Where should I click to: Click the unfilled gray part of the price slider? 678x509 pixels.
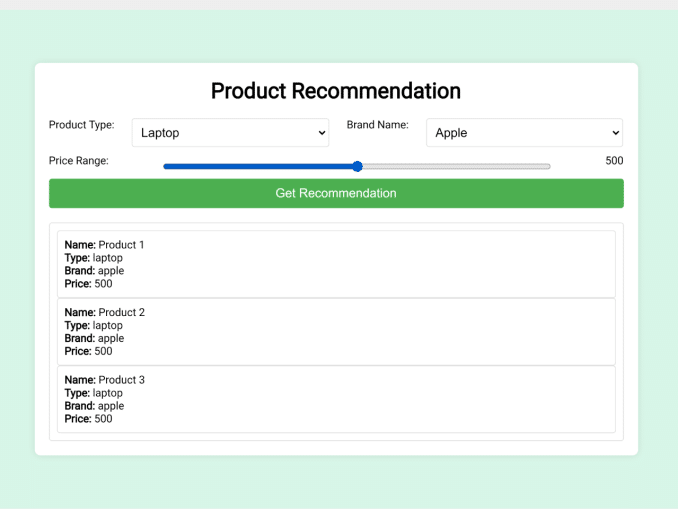[455, 166]
